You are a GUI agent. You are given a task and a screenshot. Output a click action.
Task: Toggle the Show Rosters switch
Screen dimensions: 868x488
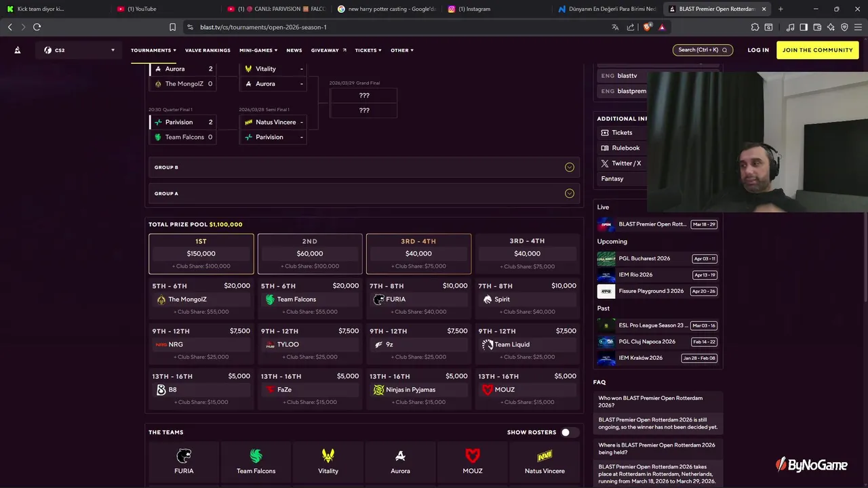pos(570,432)
